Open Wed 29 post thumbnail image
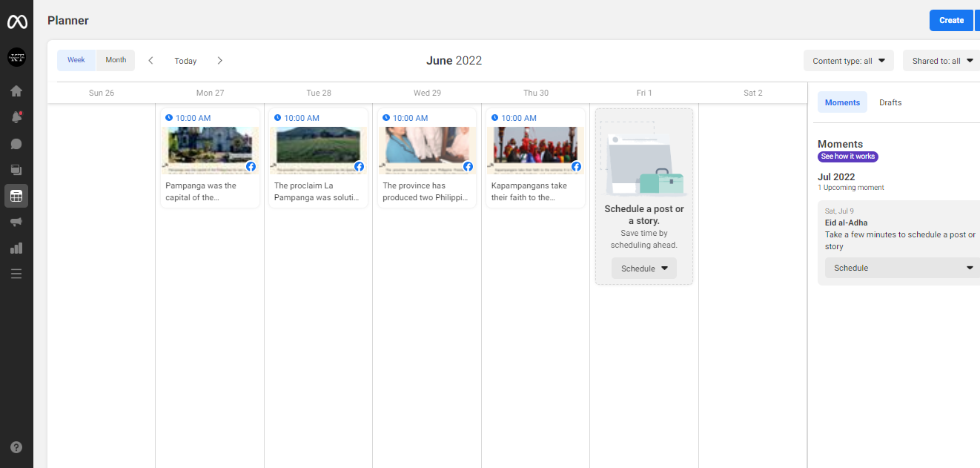980x468 pixels. click(427, 150)
